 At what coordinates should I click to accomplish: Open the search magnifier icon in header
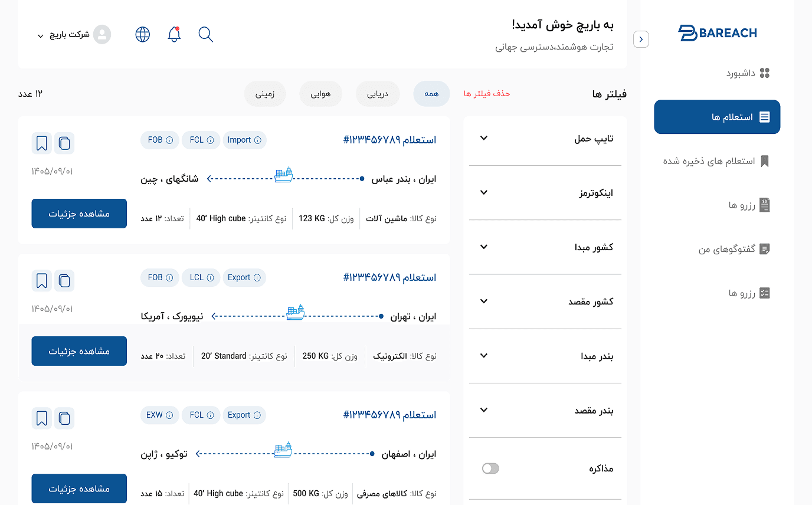(x=206, y=34)
